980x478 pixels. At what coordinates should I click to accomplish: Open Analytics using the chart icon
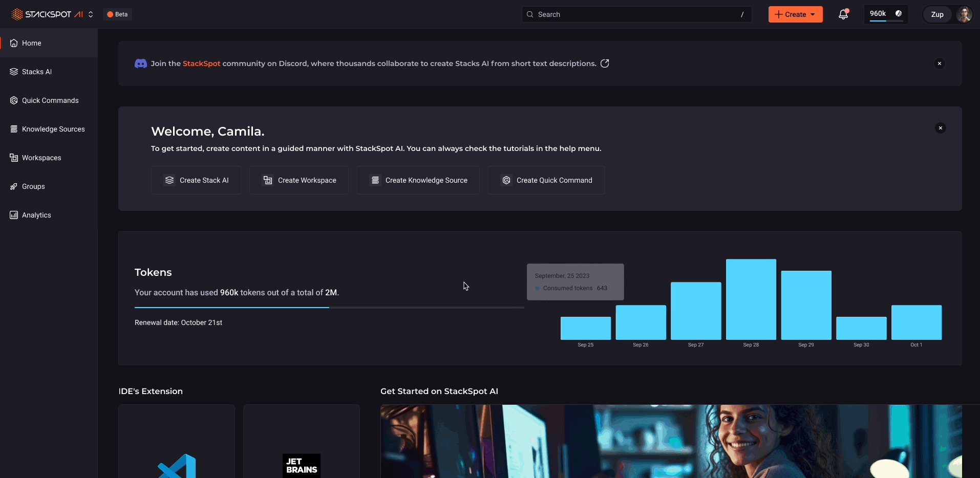pyautogui.click(x=13, y=215)
